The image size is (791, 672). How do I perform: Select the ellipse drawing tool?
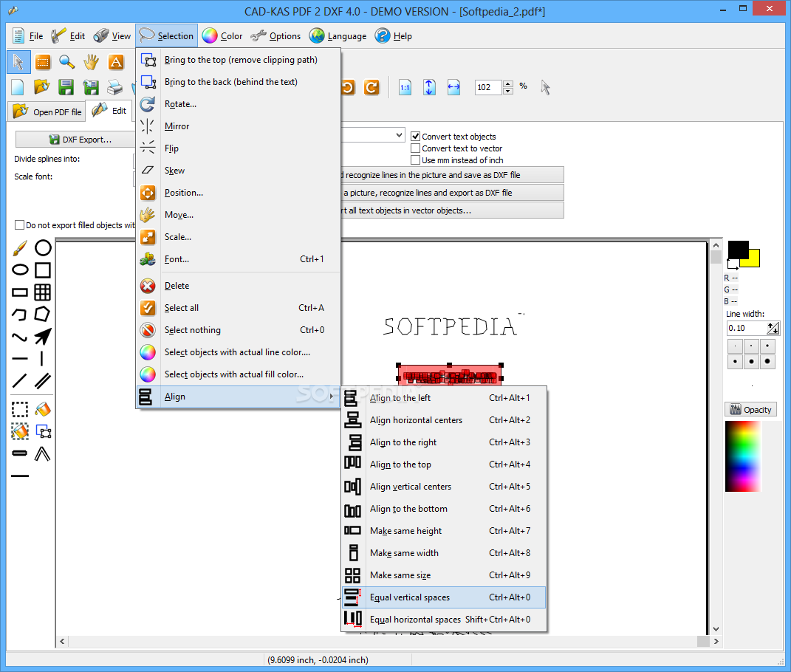[x=20, y=270]
